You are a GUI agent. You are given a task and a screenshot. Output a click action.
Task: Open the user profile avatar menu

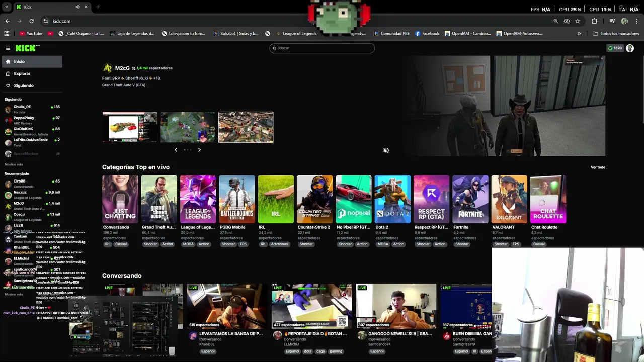tap(630, 48)
